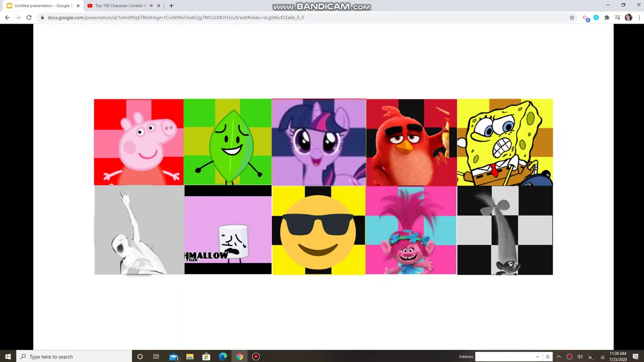Click the Type here to search box
This screenshot has height=362, width=644.
[x=74, y=356]
